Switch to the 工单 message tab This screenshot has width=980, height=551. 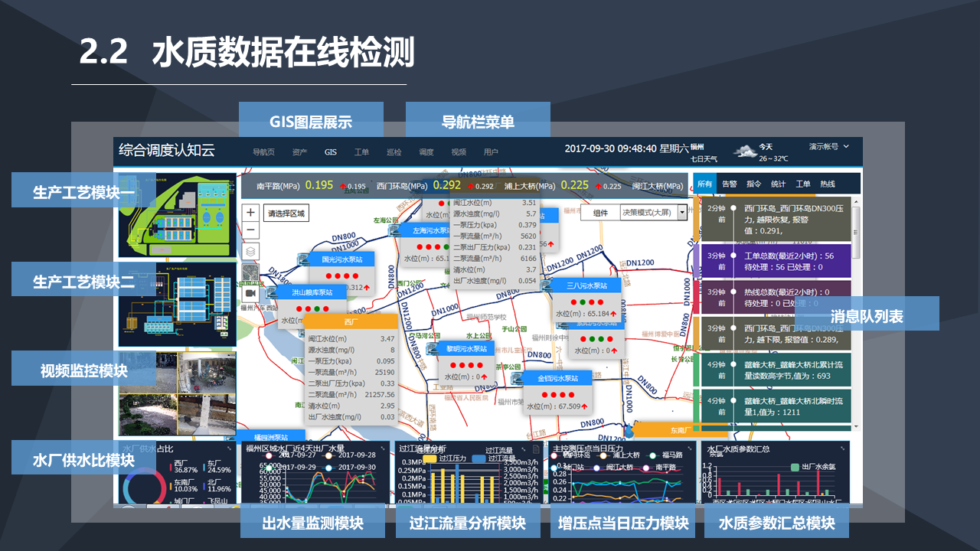[x=803, y=184]
